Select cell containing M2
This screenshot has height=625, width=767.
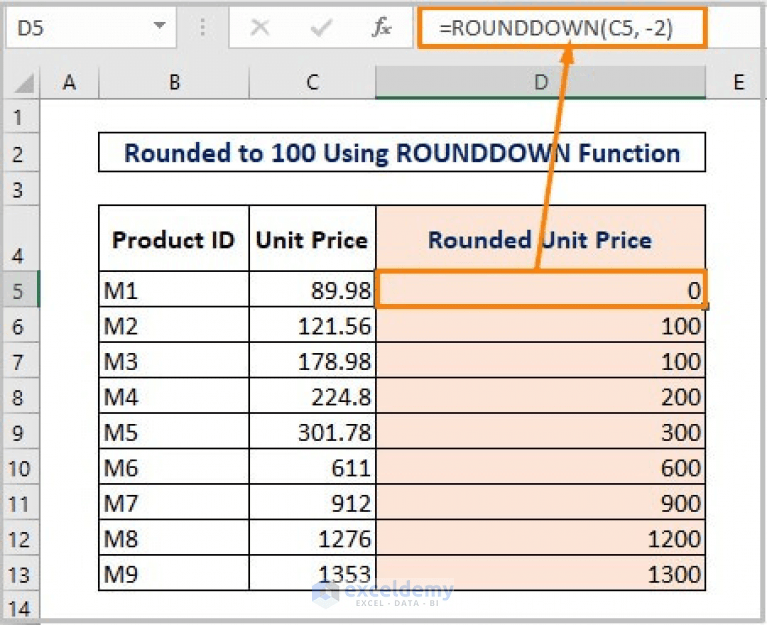[x=174, y=325]
